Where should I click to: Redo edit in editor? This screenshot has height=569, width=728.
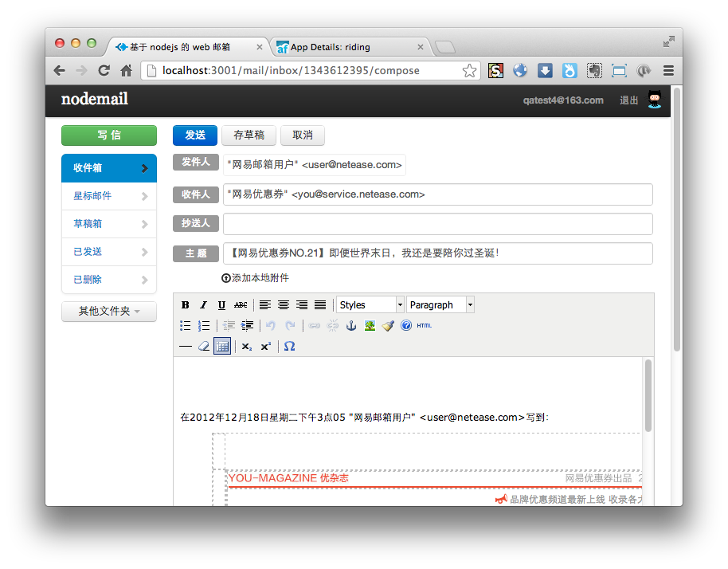click(290, 326)
